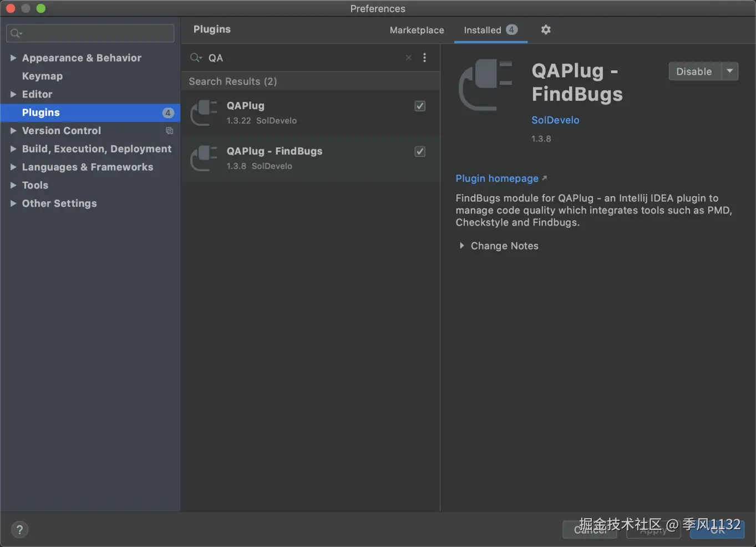
Task: Expand the Other Settings node
Action: 13,203
